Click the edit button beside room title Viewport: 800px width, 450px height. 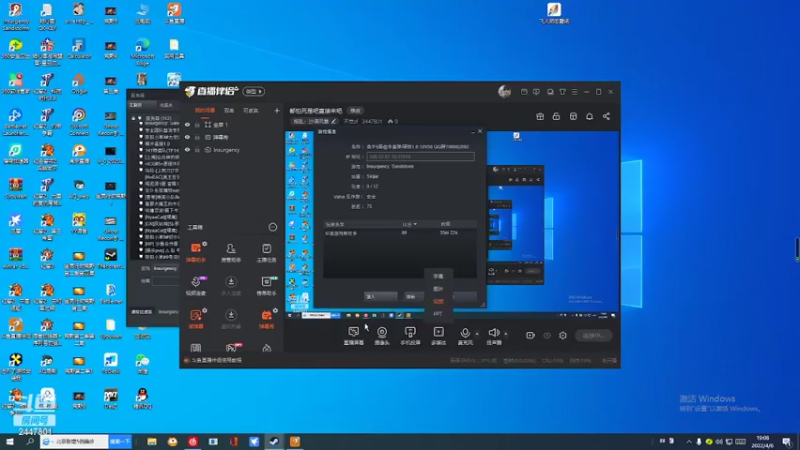pyautogui.click(x=355, y=111)
